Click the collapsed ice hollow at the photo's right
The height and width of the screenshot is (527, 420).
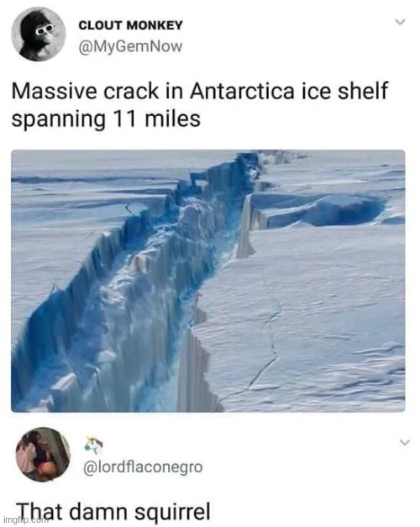(x=339, y=210)
